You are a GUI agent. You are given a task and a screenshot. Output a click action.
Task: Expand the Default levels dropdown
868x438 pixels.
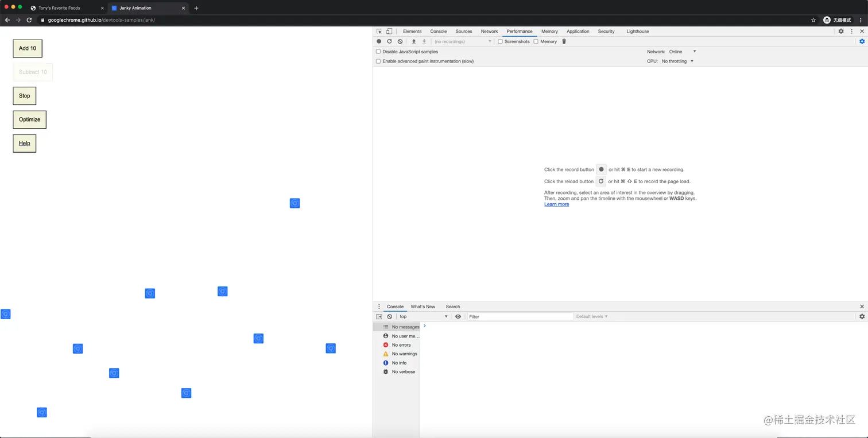point(592,316)
